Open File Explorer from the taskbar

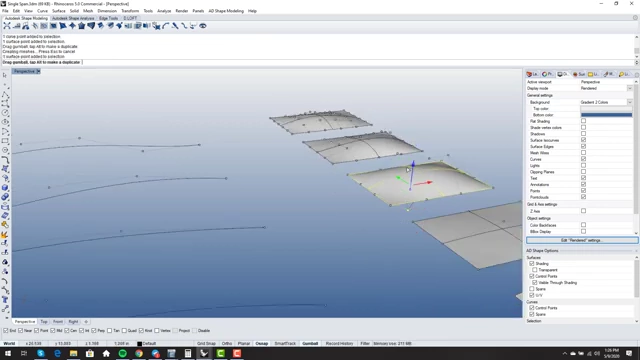73,353
